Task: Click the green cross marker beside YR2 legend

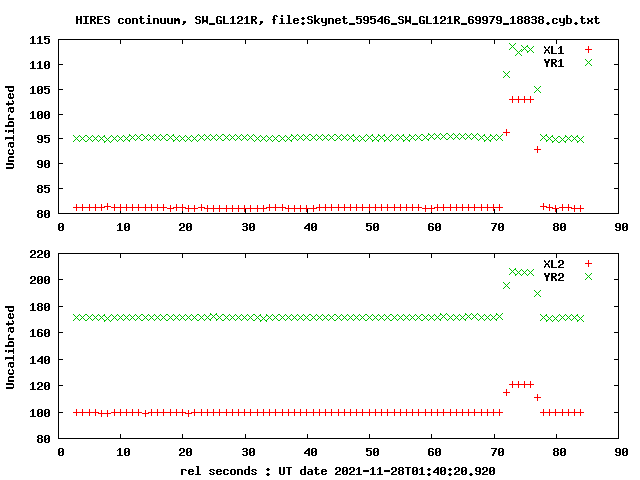Action: pos(588,277)
